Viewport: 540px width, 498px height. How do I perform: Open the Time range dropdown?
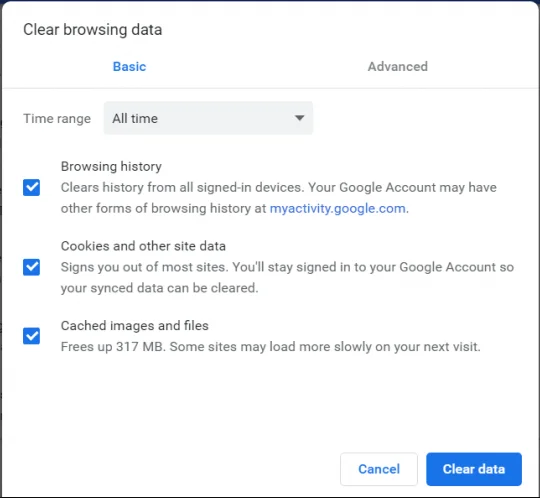pos(208,118)
